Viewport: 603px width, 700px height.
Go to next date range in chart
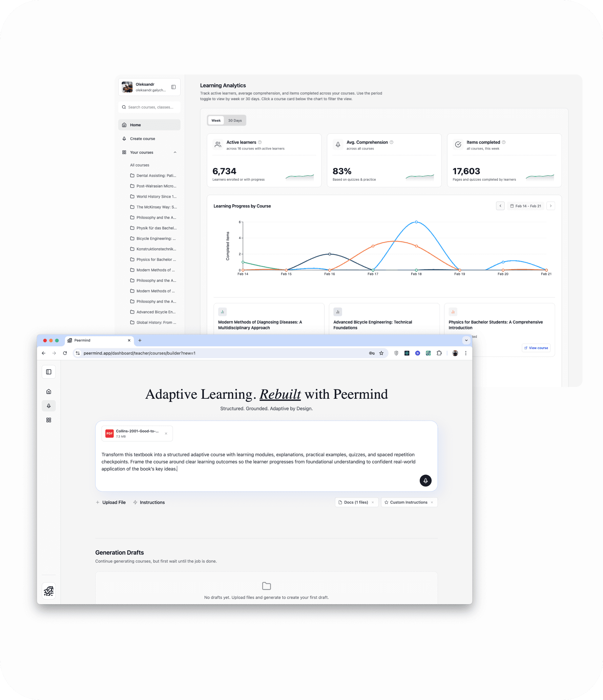(x=551, y=206)
